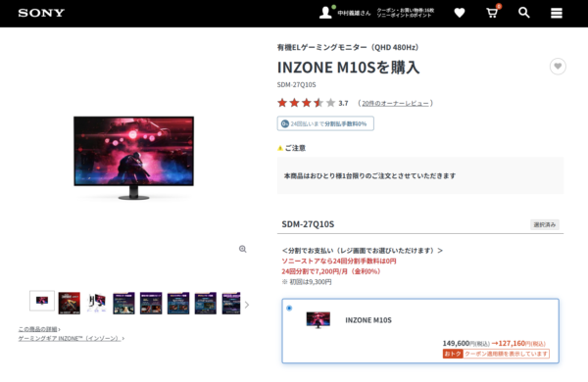Click the クーポン適用額を表示しています label
The height and width of the screenshot is (382, 588).
pos(507,354)
